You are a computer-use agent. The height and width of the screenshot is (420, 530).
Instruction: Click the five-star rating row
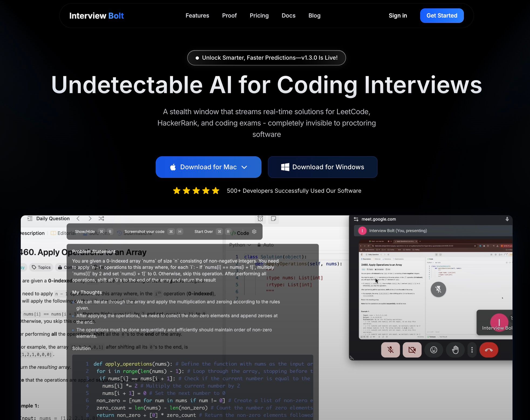[x=196, y=191]
